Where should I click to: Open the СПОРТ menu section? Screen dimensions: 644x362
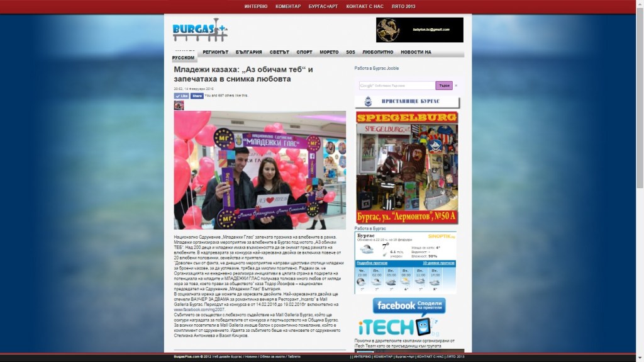pyautogui.click(x=304, y=52)
